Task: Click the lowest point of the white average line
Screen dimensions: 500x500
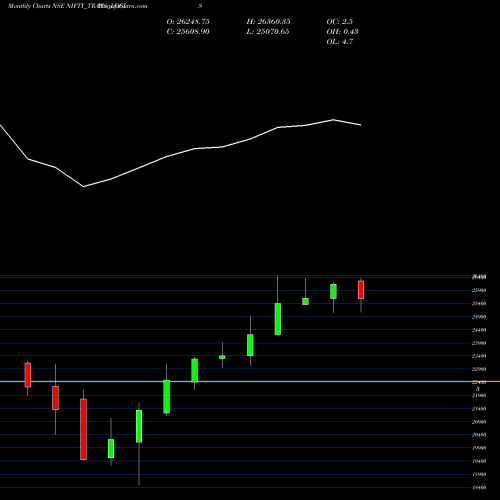Action: coord(83,187)
